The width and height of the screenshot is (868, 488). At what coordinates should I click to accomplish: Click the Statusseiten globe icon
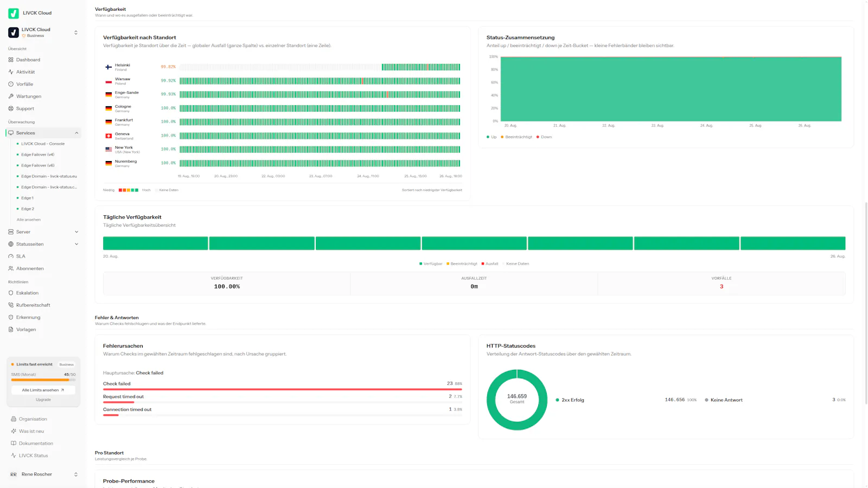[11, 244]
